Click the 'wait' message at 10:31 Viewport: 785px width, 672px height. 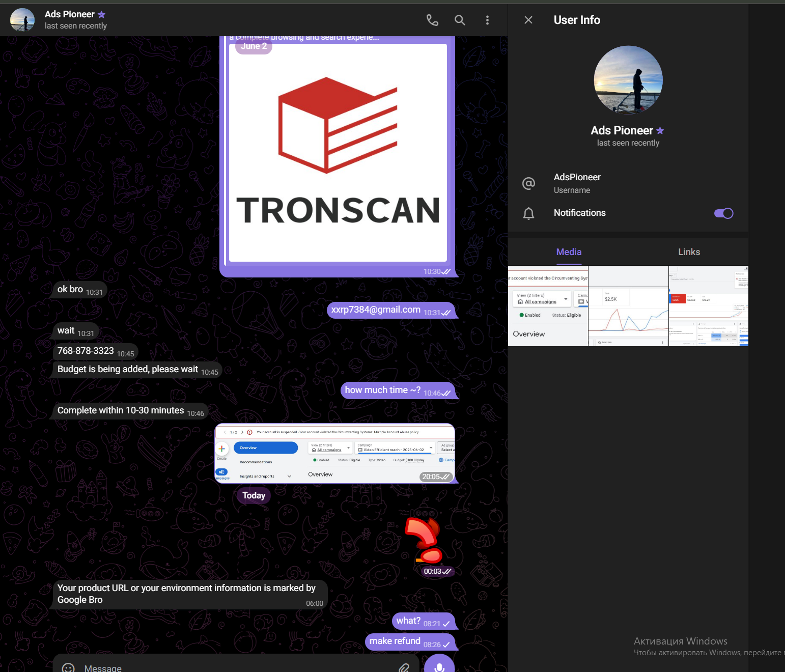pos(75,331)
